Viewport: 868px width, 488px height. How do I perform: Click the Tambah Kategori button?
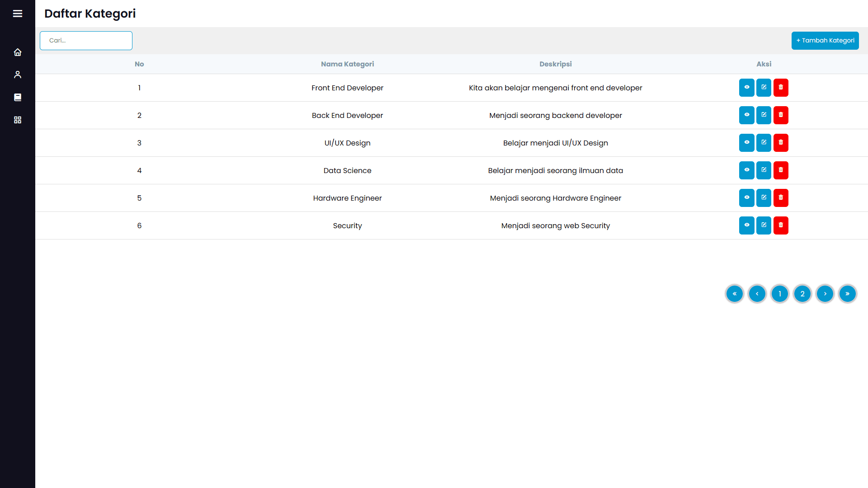[825, 41]
